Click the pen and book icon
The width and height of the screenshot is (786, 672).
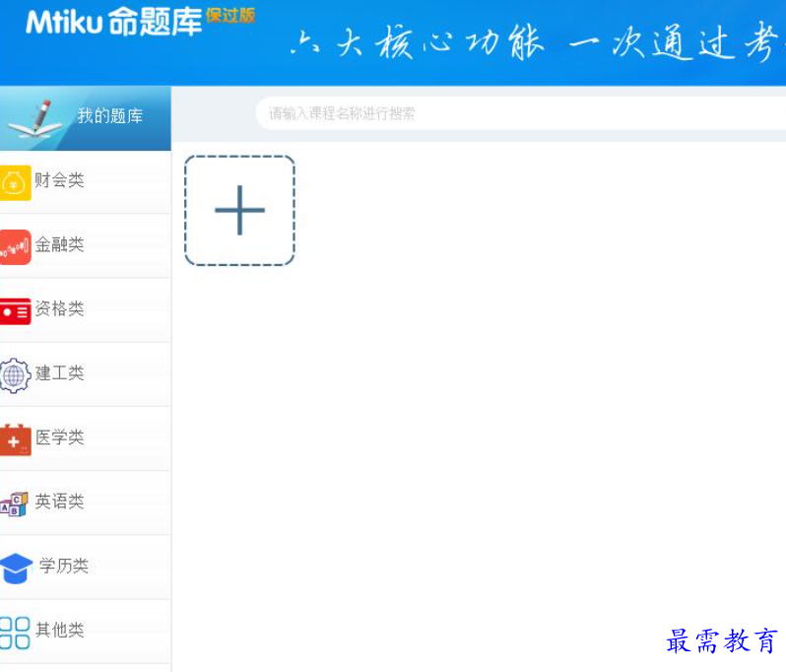(x=36, y=119)
